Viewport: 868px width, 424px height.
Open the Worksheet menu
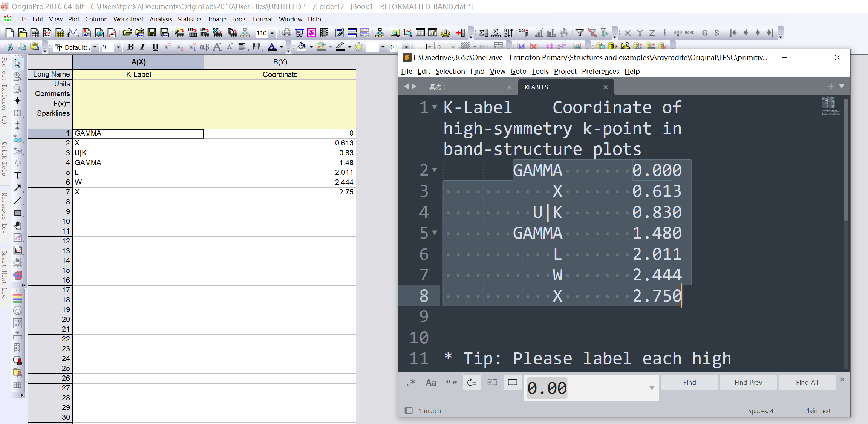pyautogui.click(x=128, y=19)
